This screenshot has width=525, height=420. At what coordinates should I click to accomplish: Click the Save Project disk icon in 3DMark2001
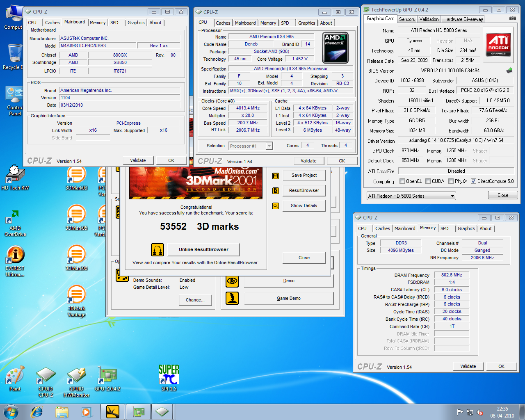276,176
